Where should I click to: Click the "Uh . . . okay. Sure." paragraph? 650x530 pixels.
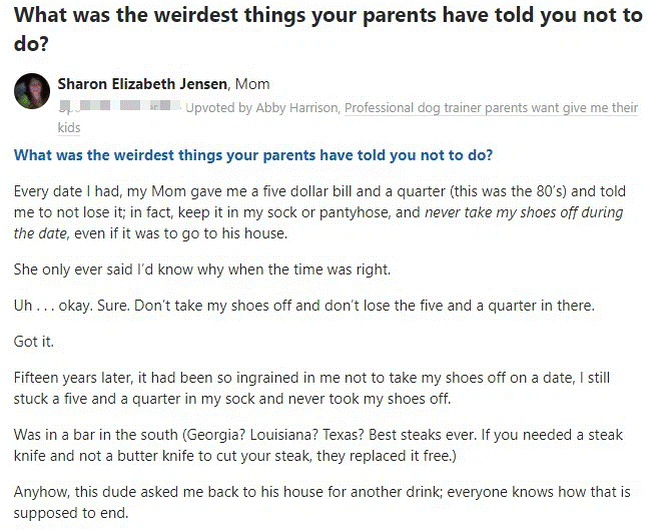coord(304,305)
